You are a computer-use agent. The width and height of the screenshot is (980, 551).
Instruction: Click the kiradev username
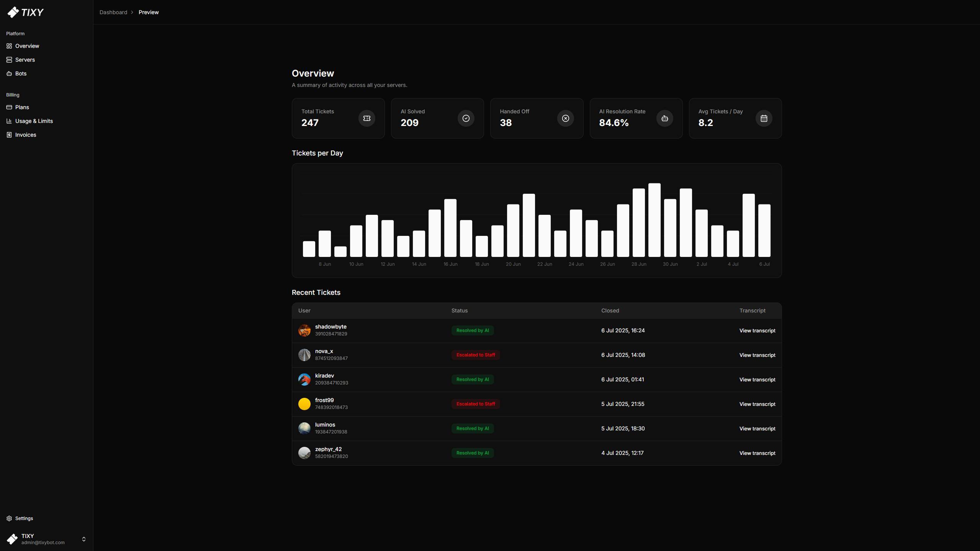click(324, 376)
